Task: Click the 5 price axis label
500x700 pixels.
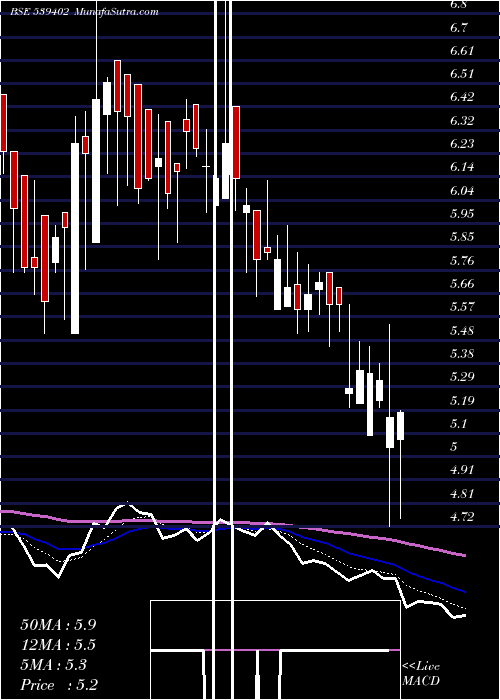Action: [454, 447]
